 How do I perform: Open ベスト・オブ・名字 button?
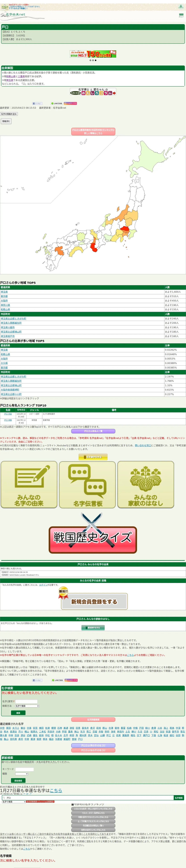coord(93,813)
